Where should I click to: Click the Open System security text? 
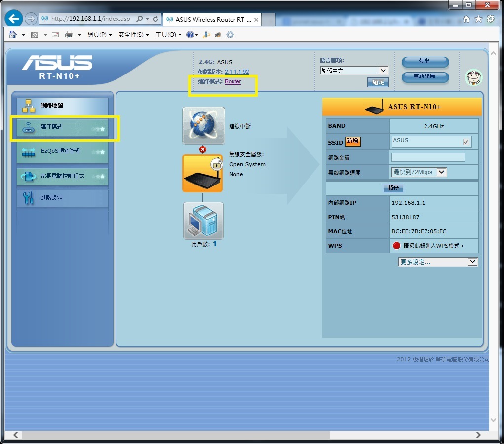pos(247,164)
